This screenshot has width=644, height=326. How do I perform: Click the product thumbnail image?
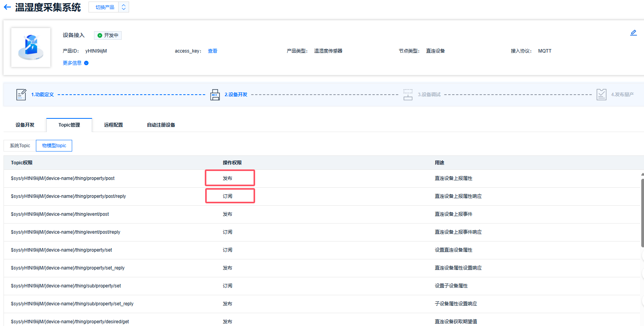tap(31, 48)
